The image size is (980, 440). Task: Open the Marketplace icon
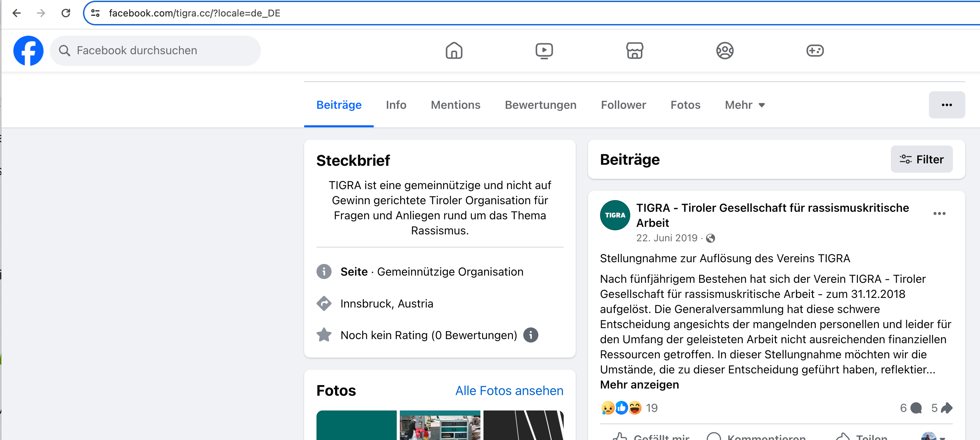coord(635,50)
